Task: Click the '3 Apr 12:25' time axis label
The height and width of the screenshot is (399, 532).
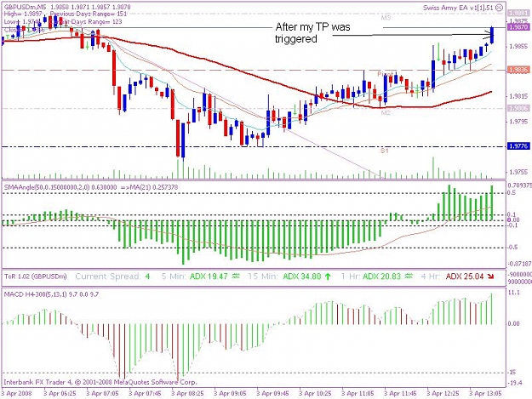Action: point(443,394)
